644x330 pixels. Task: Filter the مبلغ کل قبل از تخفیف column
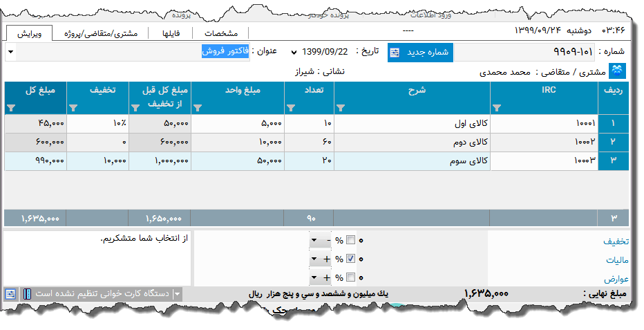click(x=135, y=108)
